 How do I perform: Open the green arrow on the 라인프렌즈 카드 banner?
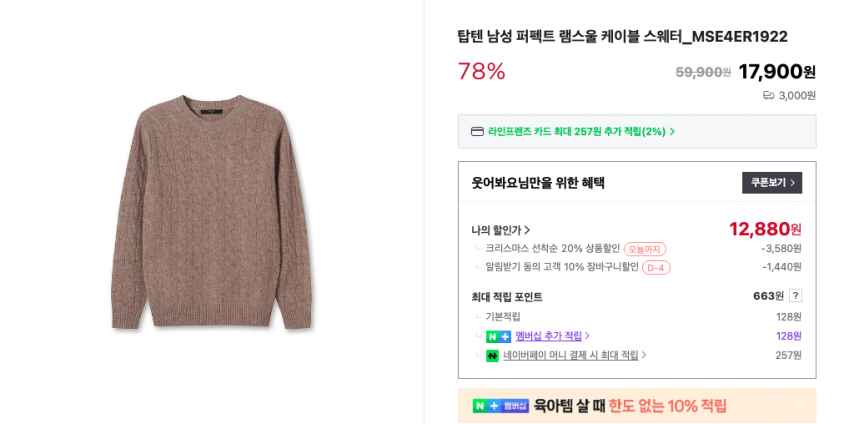(672, 132)
